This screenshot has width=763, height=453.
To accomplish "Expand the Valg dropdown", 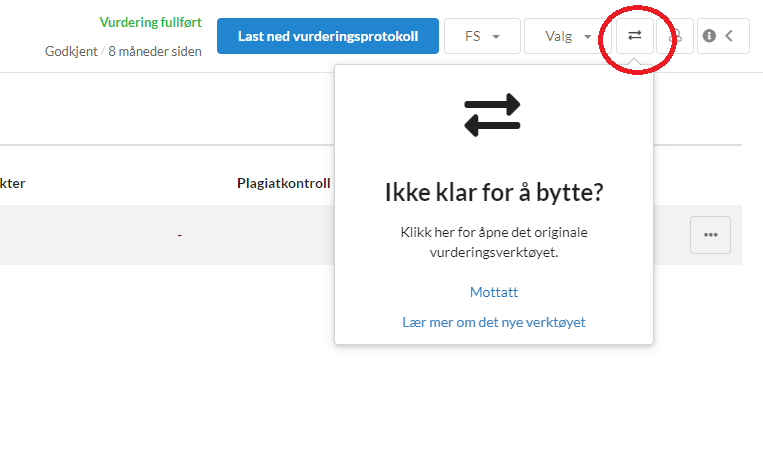I will pos(567,36).
